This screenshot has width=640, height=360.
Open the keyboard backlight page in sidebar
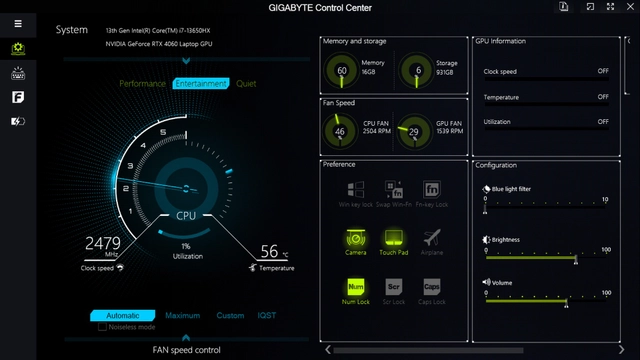coord(18,73)
